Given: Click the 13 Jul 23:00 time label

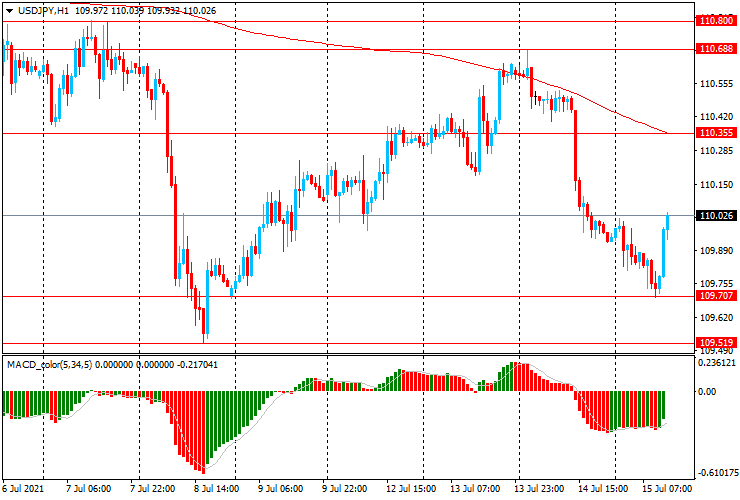Looking at the screenshot, I should coord(538,488).
